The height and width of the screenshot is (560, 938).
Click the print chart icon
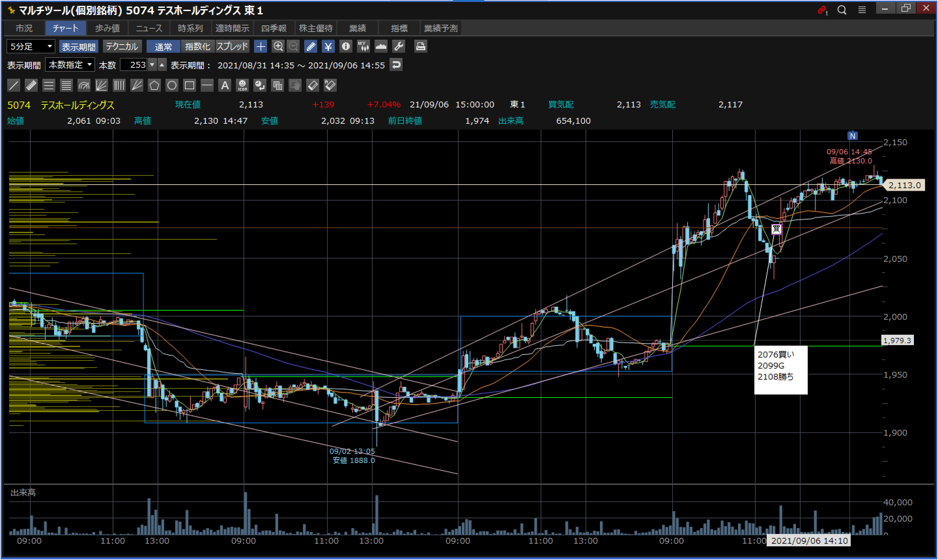(x=420, y=47)
